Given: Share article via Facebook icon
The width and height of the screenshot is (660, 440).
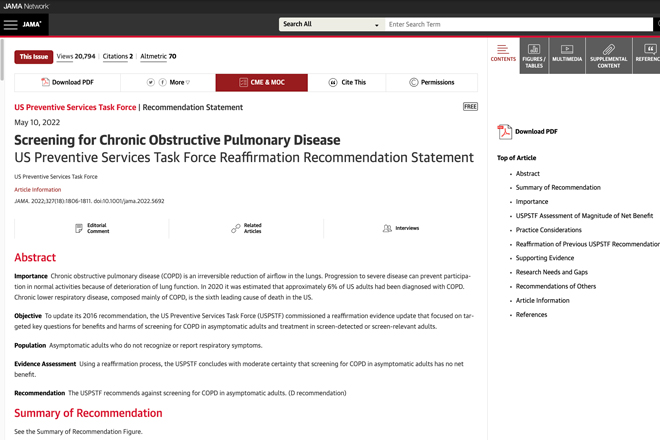Looking at the screenshot, I should point(162,82).
